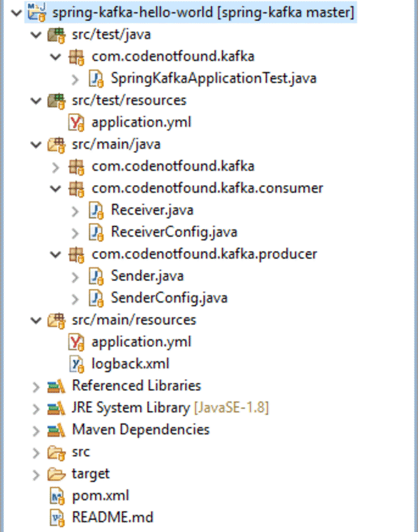Expand the collapsed com.codenotfound.kafka package under src/main/java
This screenshot has height=532, width=418.
tap(56, 166)
